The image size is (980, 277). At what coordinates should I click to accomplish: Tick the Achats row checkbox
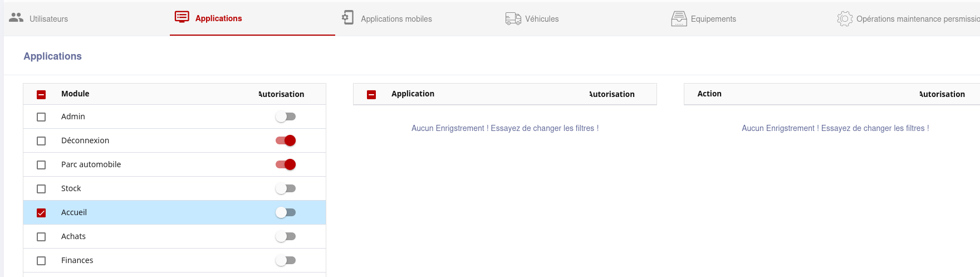pos(41,237)
